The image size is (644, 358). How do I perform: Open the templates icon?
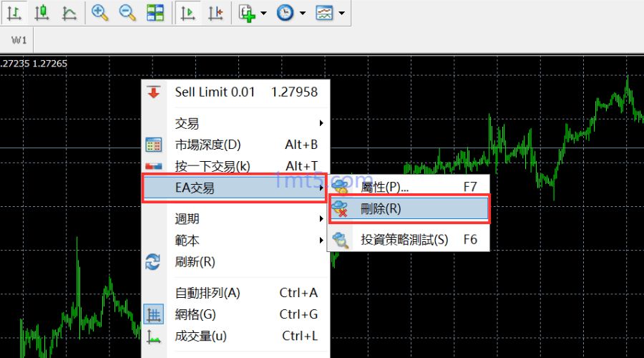[x=324, y=13]
